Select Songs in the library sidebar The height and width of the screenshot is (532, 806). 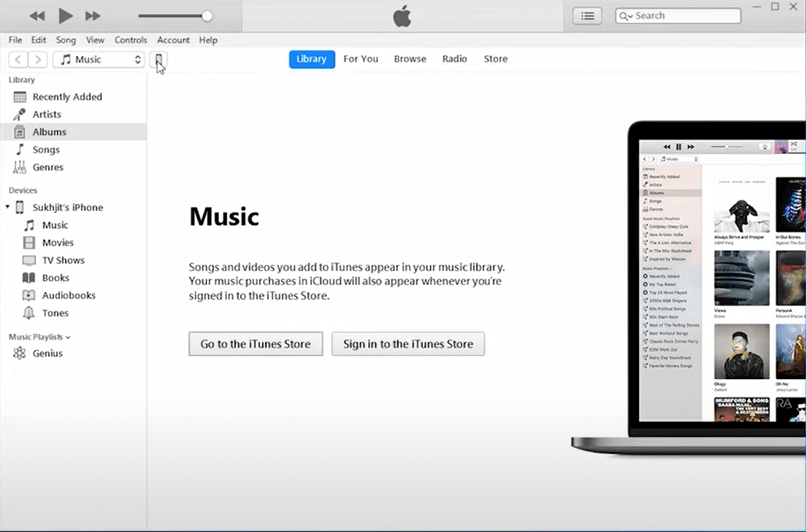click(73, 149)
